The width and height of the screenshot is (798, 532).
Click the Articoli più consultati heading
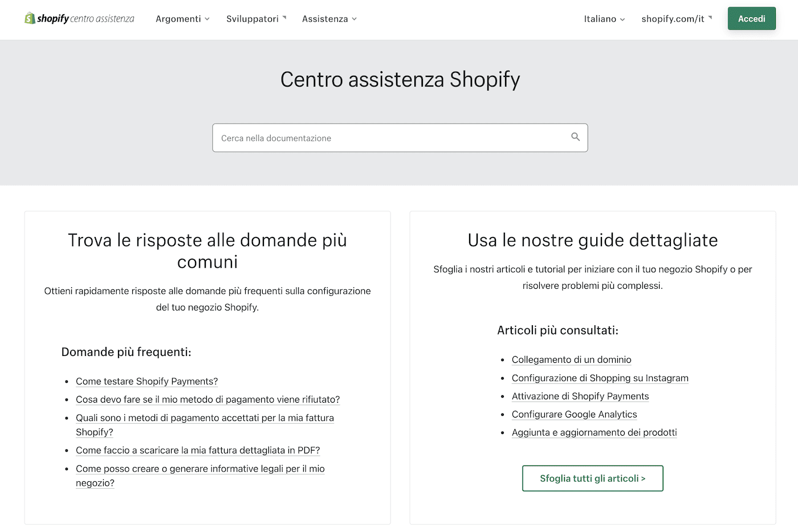(557, 330)
